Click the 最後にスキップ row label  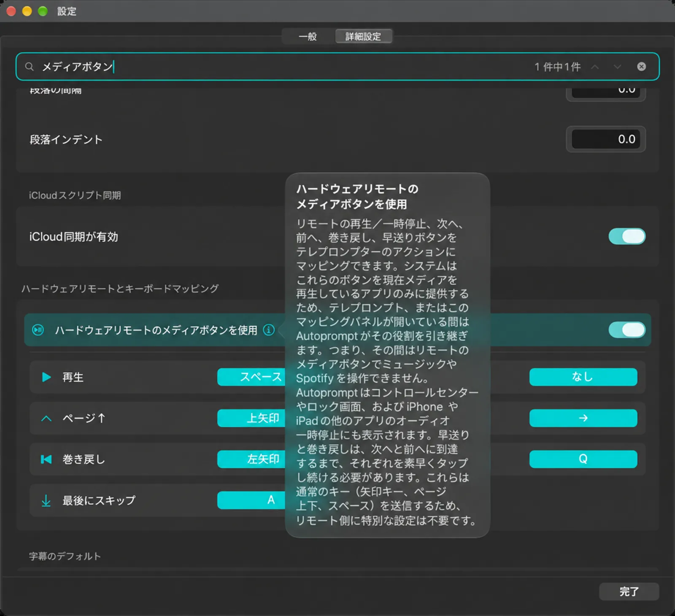(99, 500)
